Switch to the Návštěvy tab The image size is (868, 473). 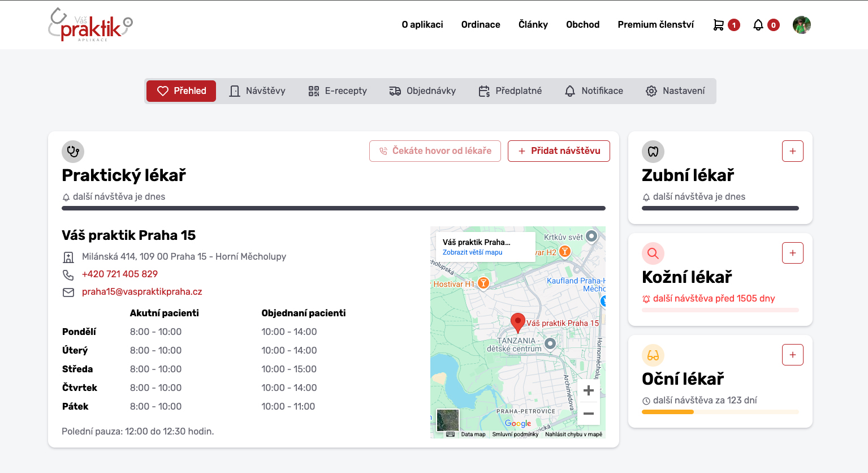(x=257, y=91)
